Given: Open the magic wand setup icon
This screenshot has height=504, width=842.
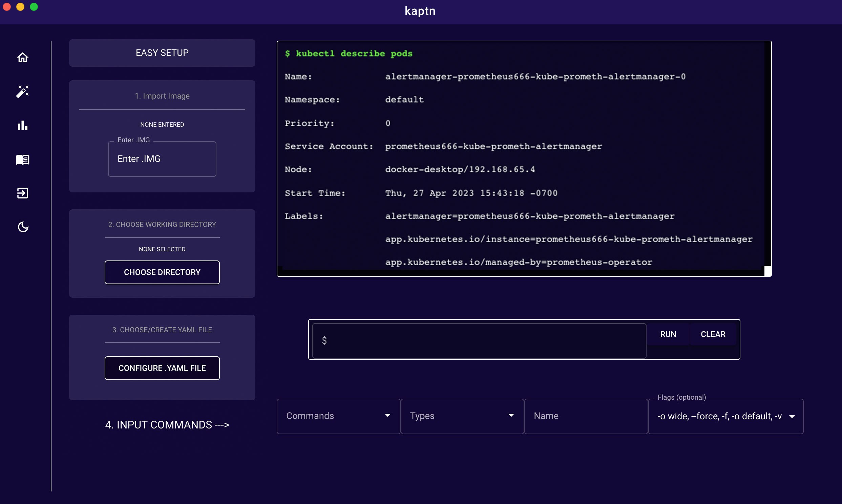Looking at the screenshot, I should [22, 91].
